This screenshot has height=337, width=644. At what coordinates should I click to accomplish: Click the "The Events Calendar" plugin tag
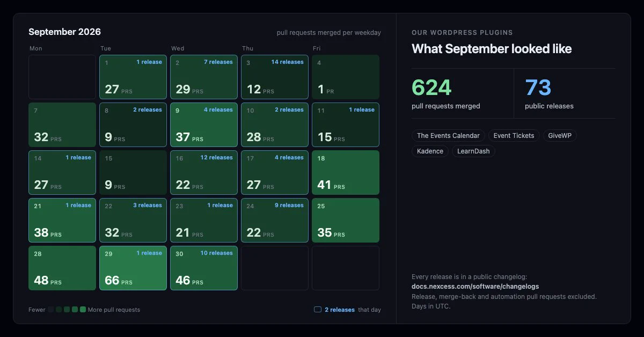pos(449,136)
